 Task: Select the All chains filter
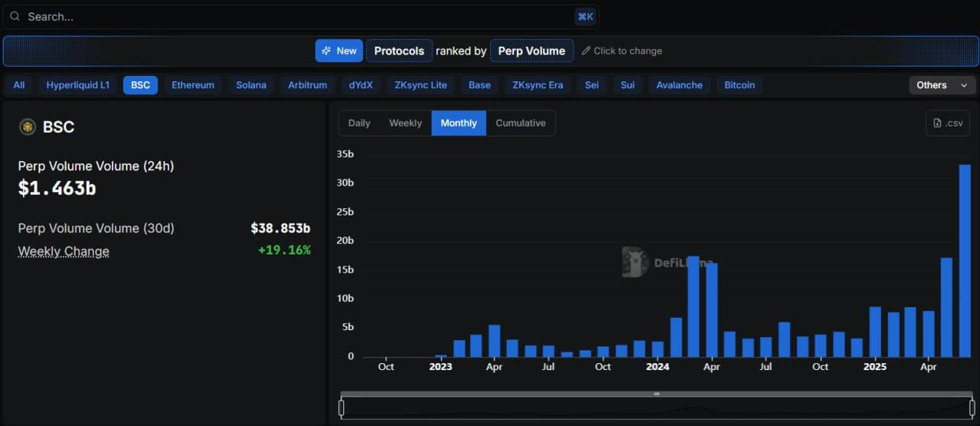point(19,85)
